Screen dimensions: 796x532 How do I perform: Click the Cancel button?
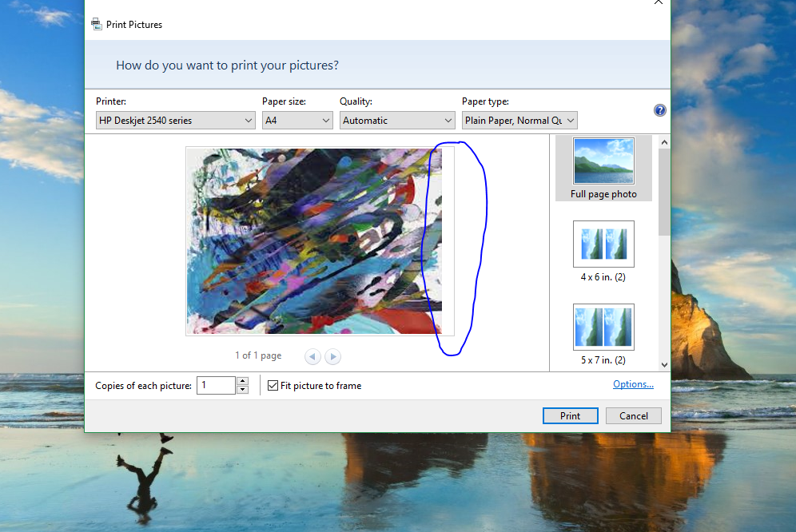634,415
